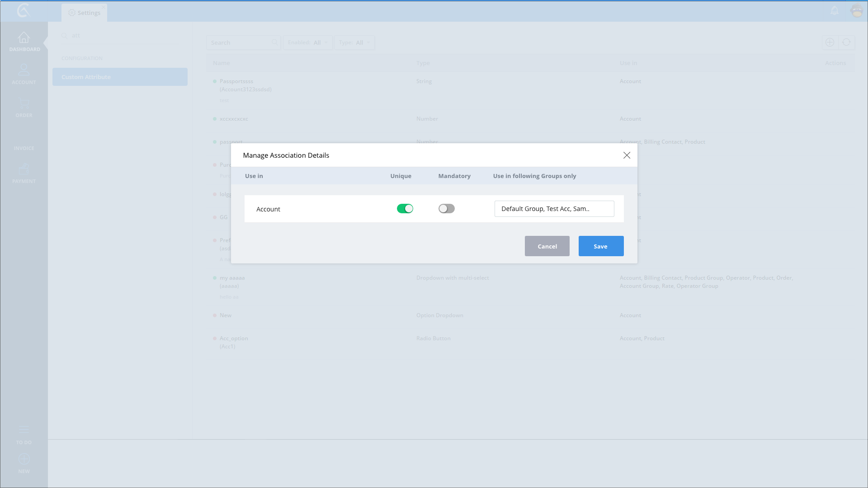The image size is (868, 488).
Task: Open the To Do list icon
Action: click(24, 430)
